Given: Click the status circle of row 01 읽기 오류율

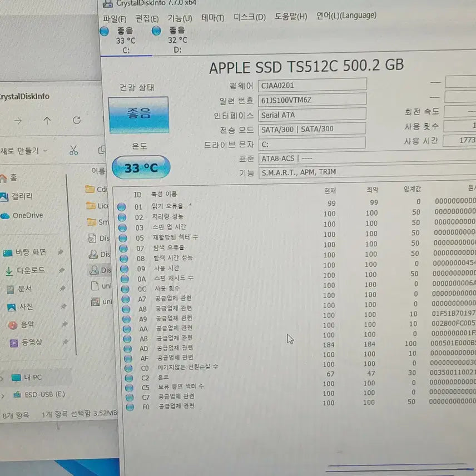Looking at the screenshot, I should click(x=122, y=207).
